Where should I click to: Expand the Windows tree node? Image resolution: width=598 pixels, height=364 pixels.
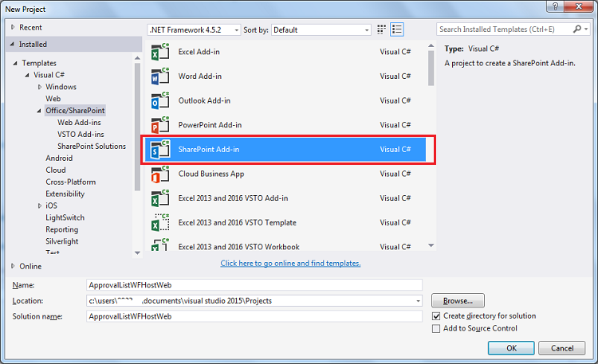[40, 87]
